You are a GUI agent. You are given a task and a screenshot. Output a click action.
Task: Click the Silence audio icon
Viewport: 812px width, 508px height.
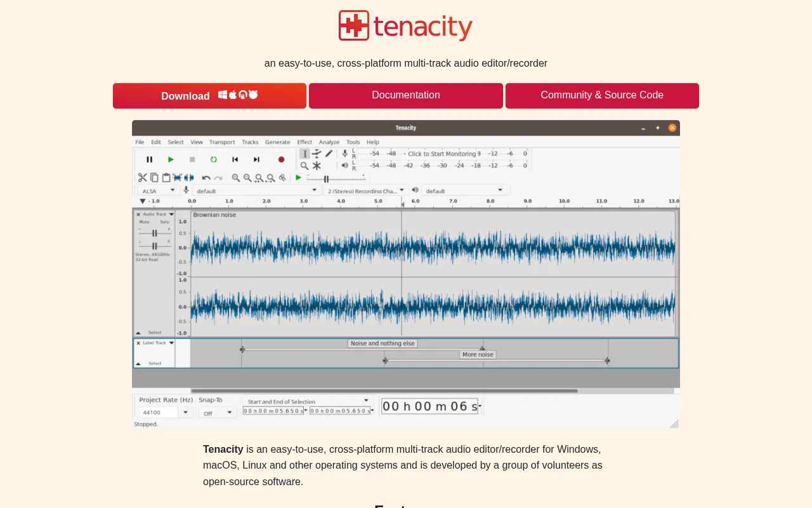tap(189, 178)
